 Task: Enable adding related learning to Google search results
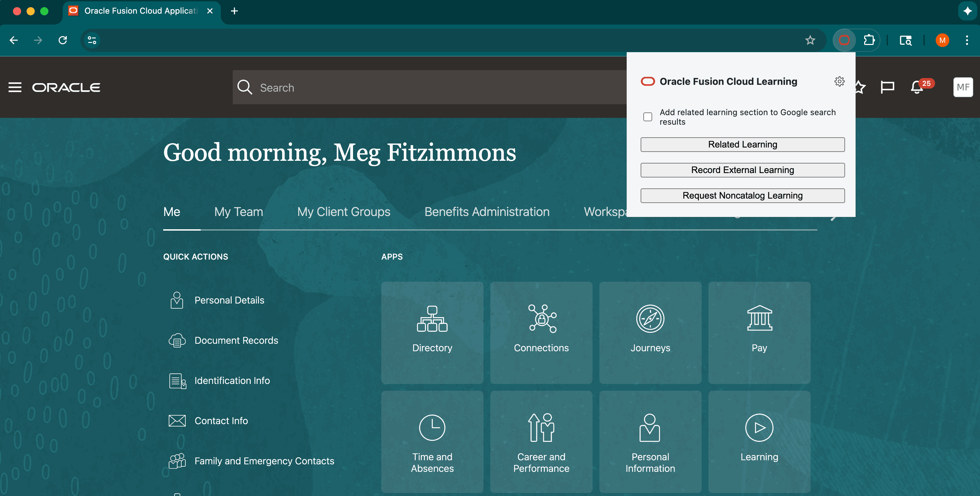point(647,117)
